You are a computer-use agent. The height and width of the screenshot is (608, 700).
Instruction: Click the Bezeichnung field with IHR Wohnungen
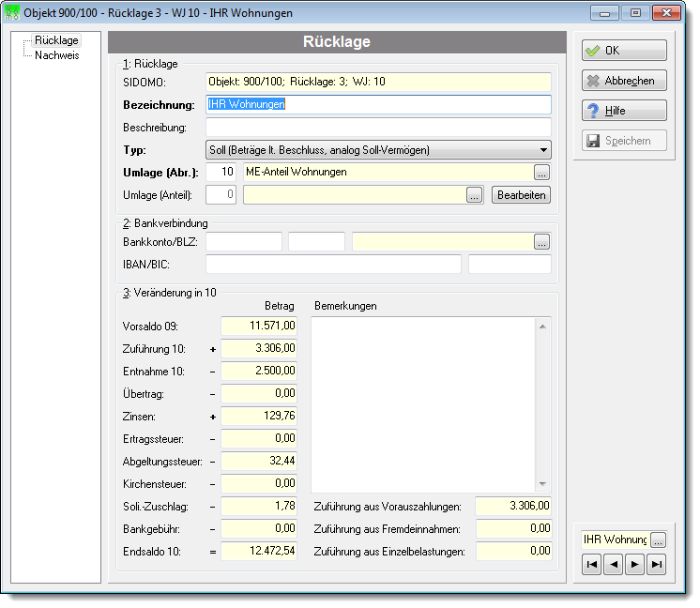pos(378,104)
